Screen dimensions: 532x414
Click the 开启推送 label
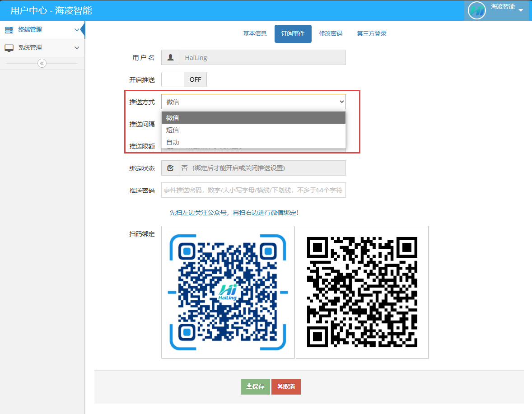142,80
